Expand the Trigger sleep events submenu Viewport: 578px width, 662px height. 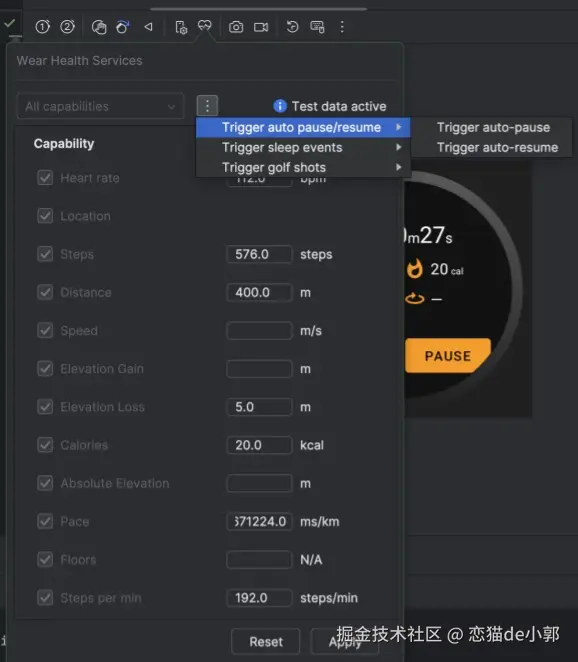click(x=303, y=147)
